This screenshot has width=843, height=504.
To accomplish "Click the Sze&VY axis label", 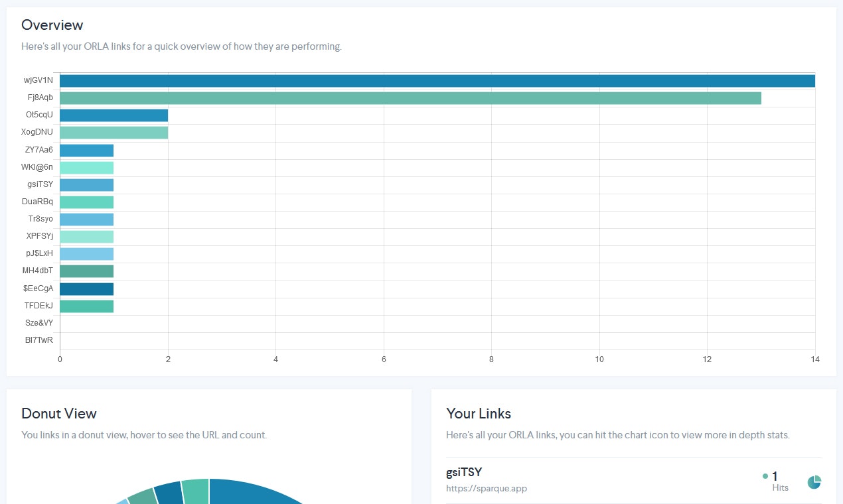I will pos(38,323).
